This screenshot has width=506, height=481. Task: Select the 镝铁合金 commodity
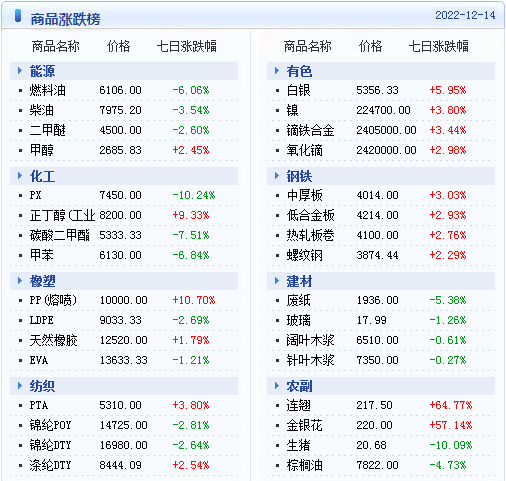310,130
